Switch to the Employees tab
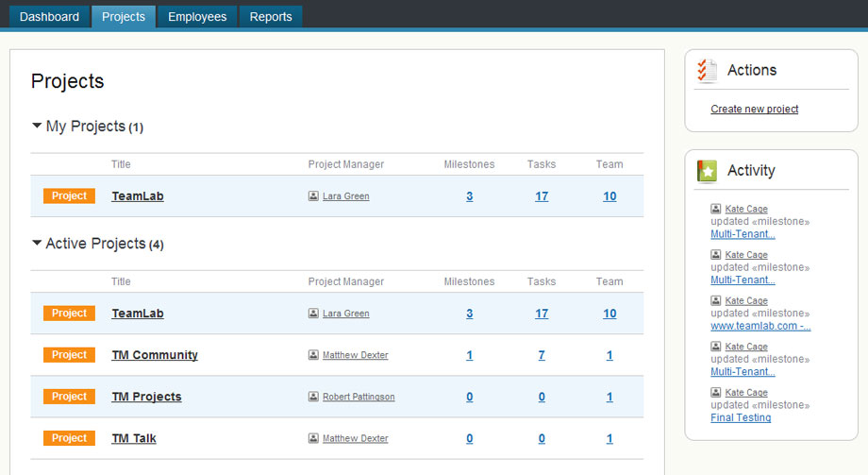 pos(197,17)
